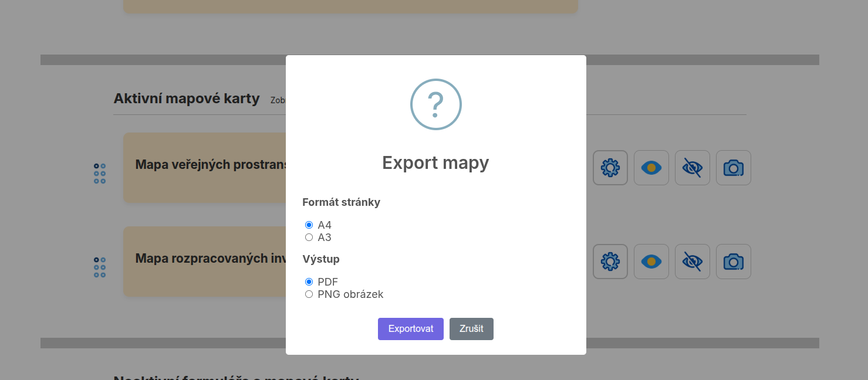Open settings gear for Mapa rozpracovaných row

coord(610,262)
